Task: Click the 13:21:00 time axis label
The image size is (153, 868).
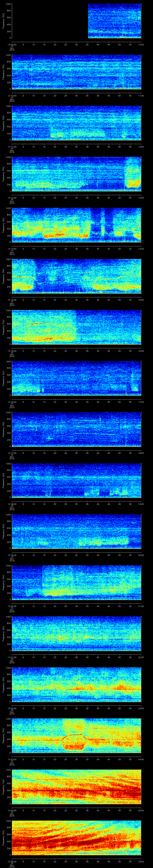Action: tap(12, 657)
